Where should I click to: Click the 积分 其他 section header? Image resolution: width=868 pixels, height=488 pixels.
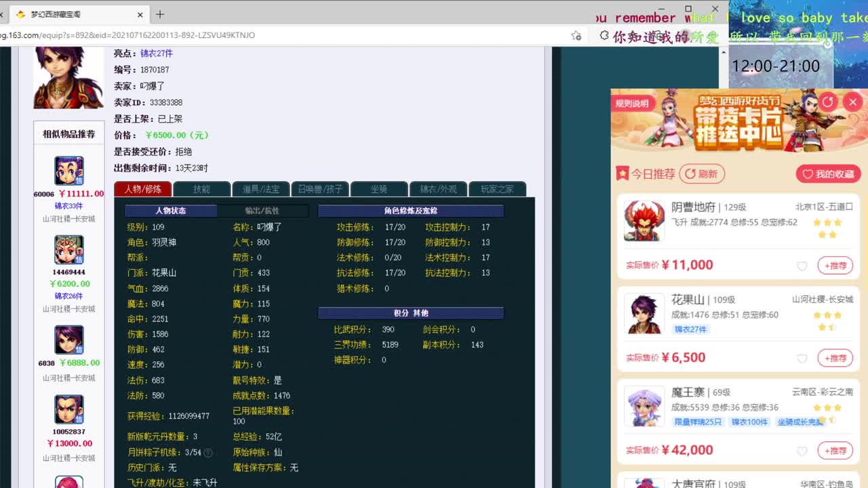coord(410,313)
